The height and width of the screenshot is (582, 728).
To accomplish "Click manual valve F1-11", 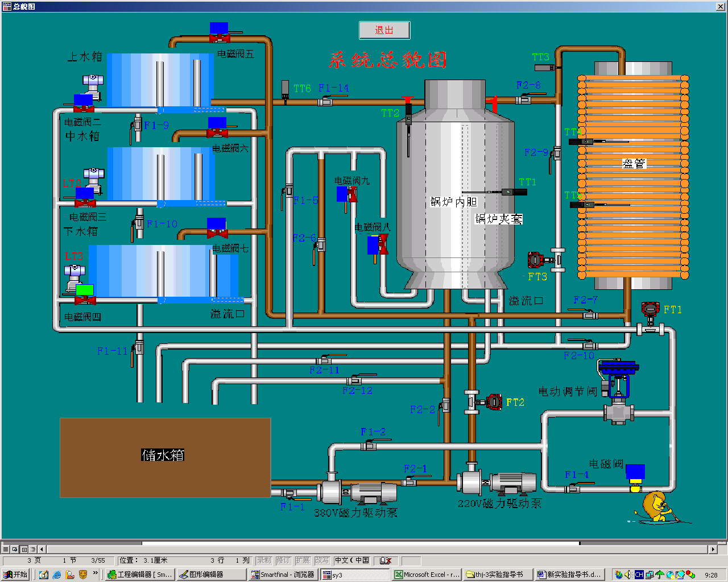I will click(x=138, y=349).
